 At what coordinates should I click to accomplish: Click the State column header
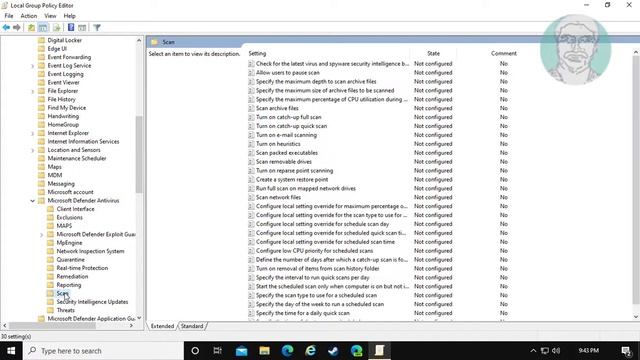(433, 53)
